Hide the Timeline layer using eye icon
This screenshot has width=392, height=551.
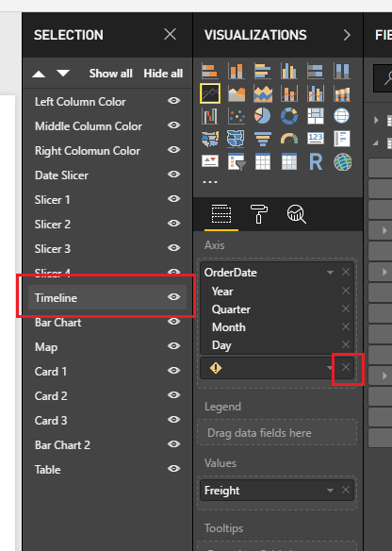173,297
